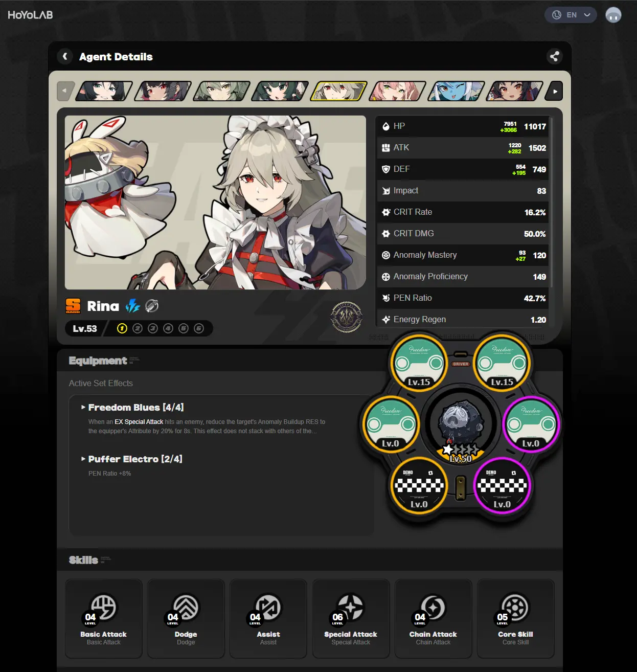
Task: Click the Lv.53 level badge
Action: (85, 328)
